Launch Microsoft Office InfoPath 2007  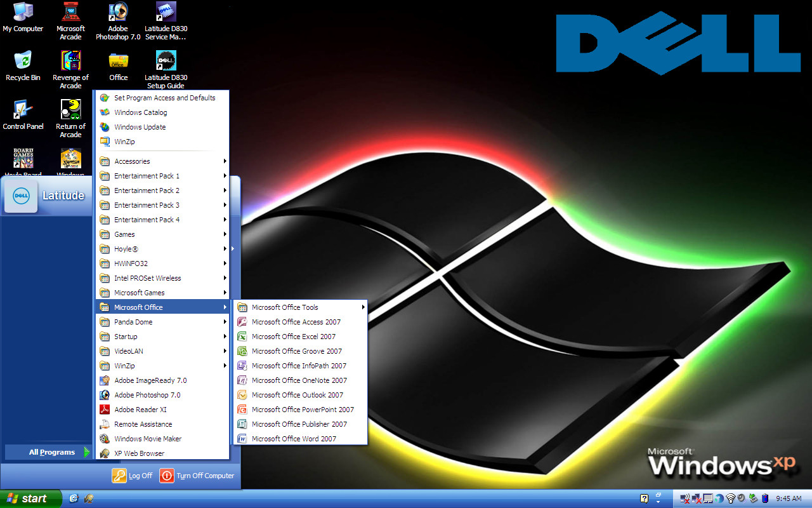click(x=301, y=366)
